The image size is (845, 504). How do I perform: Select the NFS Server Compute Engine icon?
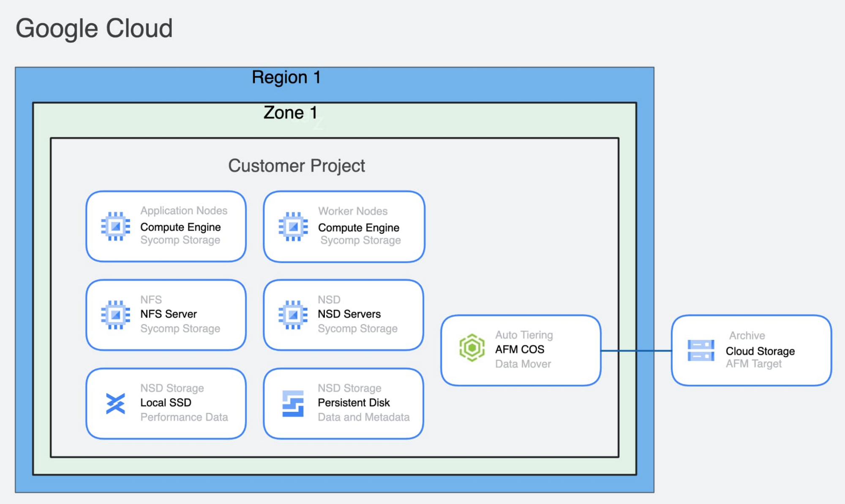pyautogui.click(x=115, y=314)
